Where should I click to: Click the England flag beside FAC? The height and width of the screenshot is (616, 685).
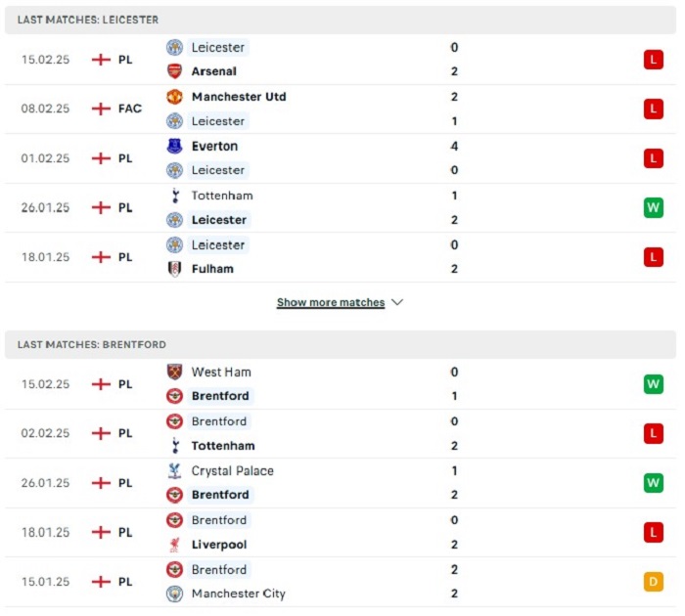pos(101,109)
